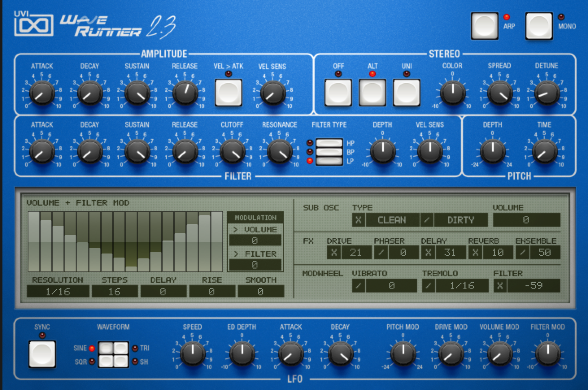Image resolution: width=588 pixels, height=390 pixels.
Task: Select the SH LFO waveform button
Action: (x=121, y=361)
